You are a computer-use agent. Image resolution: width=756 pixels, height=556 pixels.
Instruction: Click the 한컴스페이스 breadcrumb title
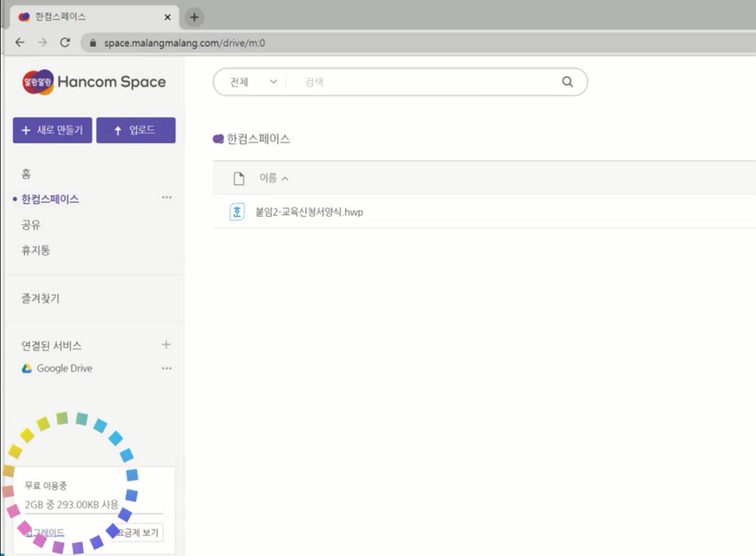tap(258, 139)
